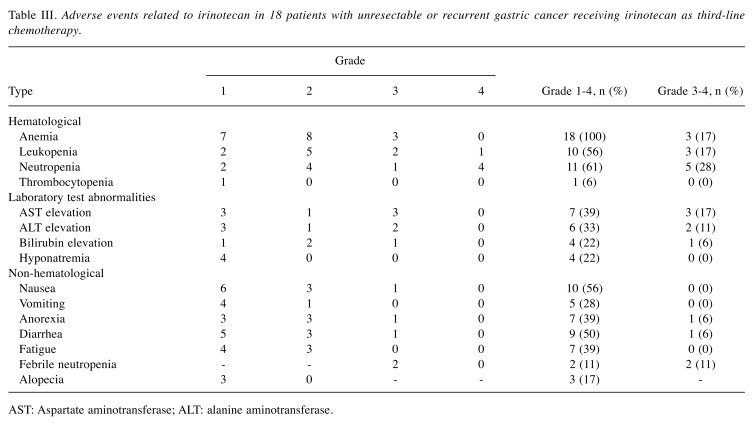Click the Type column header
752x427 pixels.
[20, 91]
